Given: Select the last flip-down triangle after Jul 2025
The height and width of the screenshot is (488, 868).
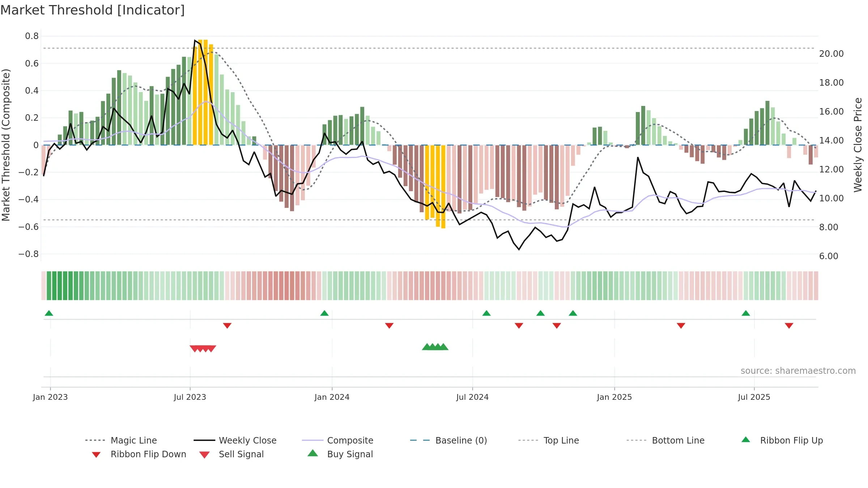Looking at the screenshot, I should 789,326.
